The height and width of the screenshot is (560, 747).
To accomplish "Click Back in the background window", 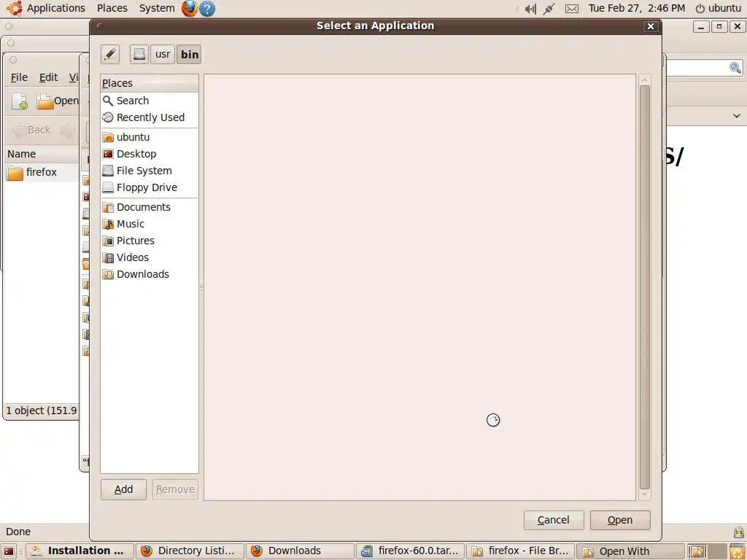I will pyautogui.click(x=32, y=130).
